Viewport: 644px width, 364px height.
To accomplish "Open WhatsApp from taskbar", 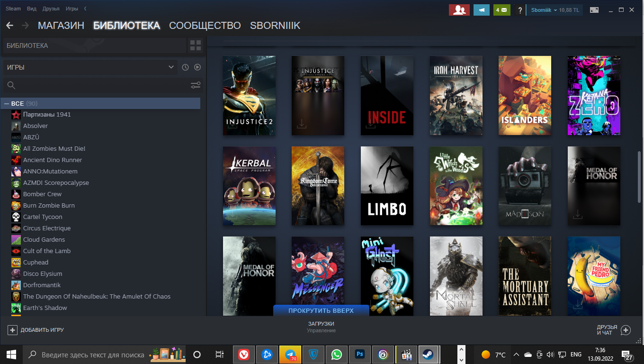I will click(x=337, y=355).
